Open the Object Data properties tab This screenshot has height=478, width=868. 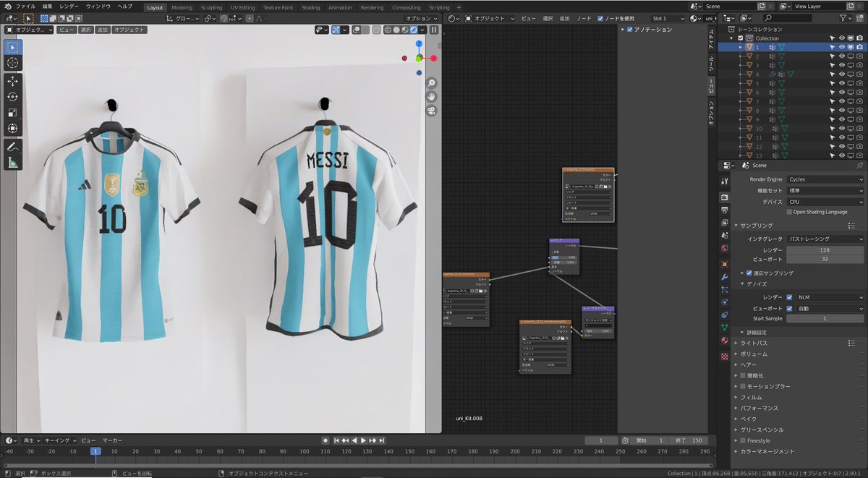point(724,328)
